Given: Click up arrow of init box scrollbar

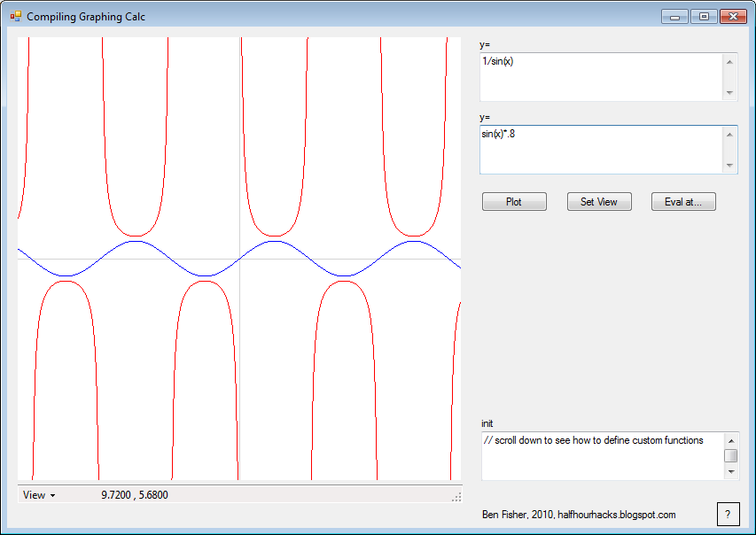Looking at the screenshot, I should pos(731,440).
